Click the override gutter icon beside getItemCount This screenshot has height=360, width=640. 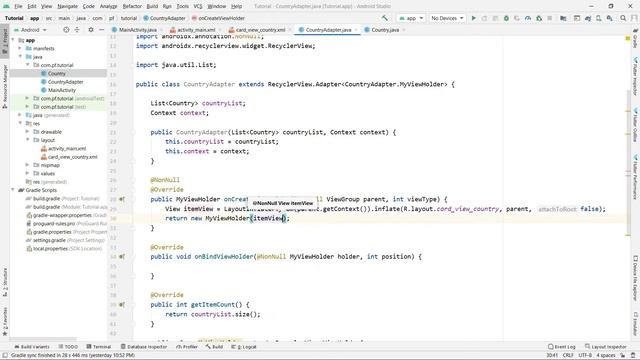coord(122,304)
